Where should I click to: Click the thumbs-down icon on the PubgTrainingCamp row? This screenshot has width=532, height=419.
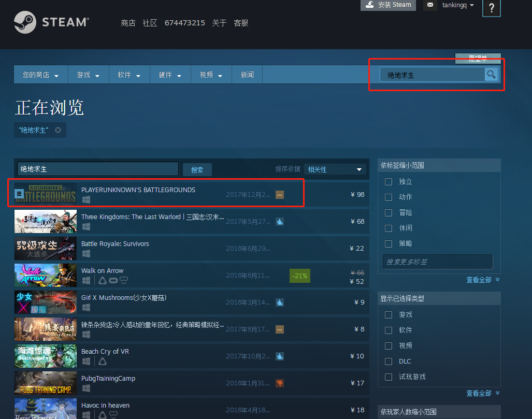point(280,383)
